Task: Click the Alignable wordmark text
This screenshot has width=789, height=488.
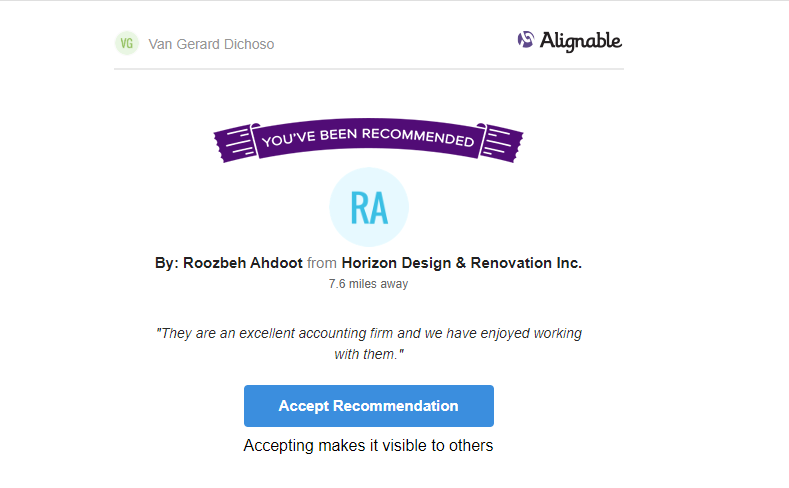Action: click(x=581, y=41)
